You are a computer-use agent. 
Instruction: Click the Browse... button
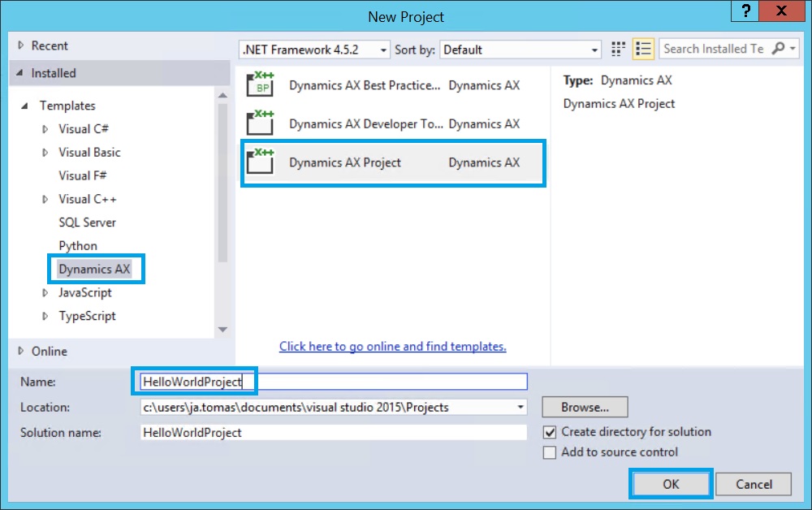tap(585, 408)
